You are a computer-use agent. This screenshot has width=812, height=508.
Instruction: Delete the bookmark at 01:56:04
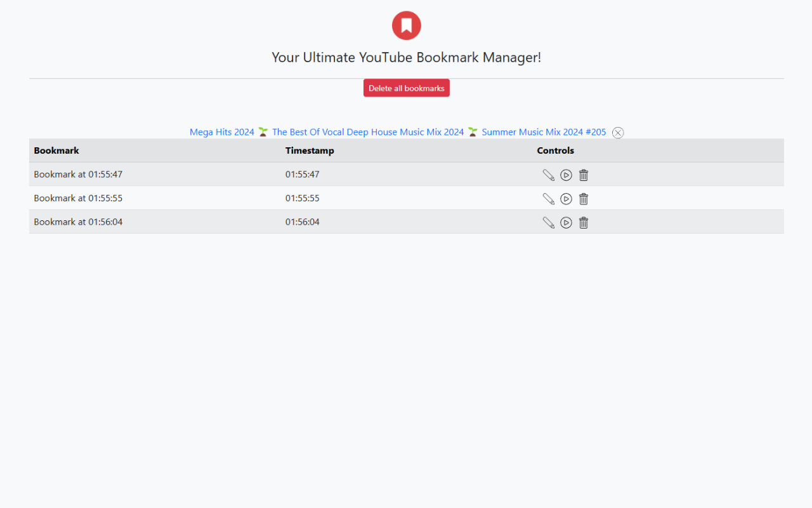pos(584,223)
